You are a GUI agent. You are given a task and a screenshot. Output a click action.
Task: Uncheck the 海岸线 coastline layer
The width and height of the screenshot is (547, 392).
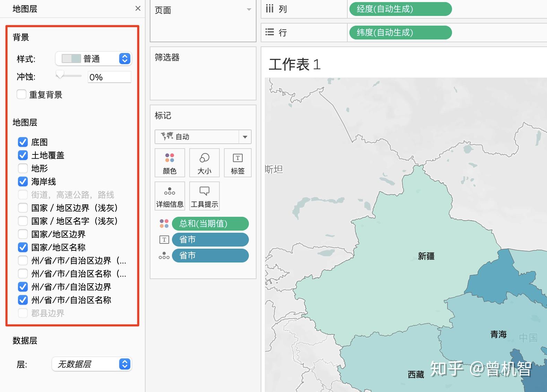23,181
